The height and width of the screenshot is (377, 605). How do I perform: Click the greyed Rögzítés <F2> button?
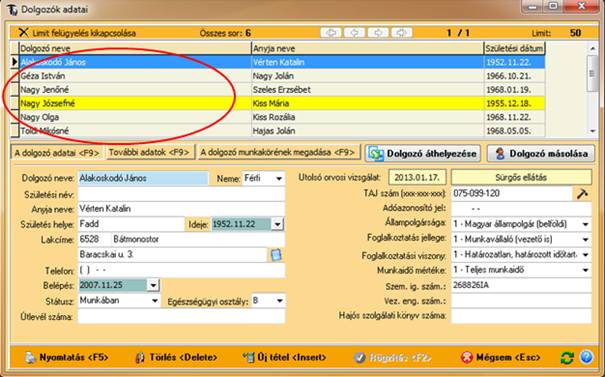[392, 357]
